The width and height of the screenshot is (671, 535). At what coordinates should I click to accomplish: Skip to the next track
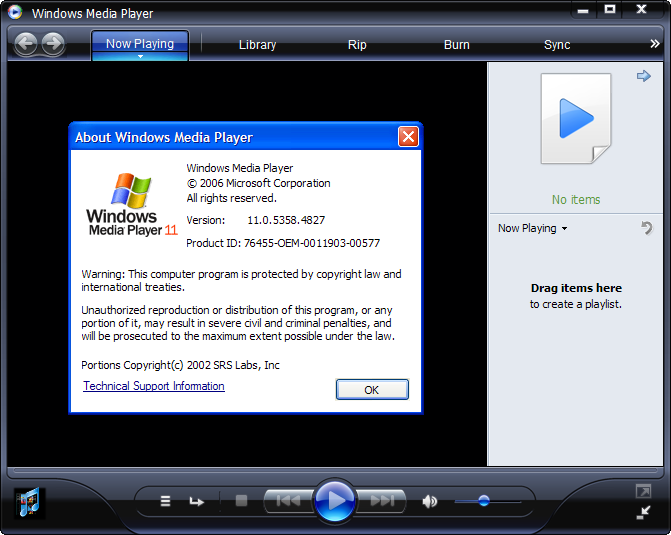point(381,500)
